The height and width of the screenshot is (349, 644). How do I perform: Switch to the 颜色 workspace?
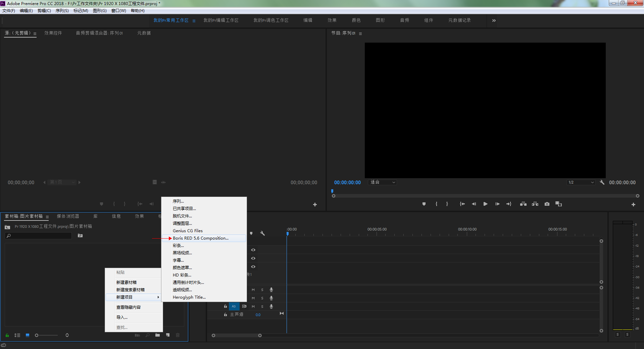coord(356,20)
